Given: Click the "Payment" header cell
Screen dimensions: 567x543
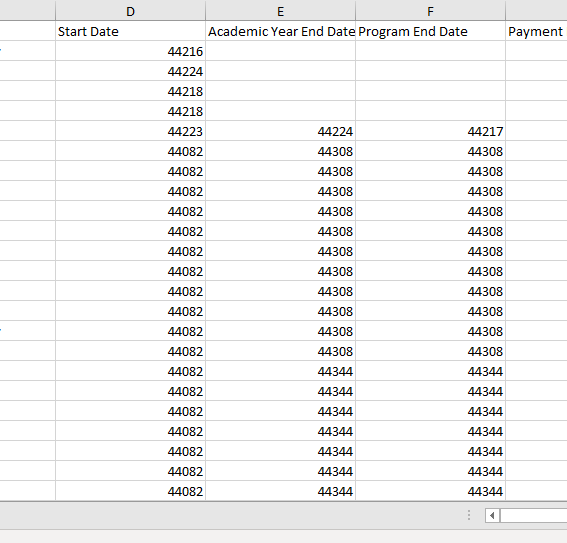Looking at the screenshot, I should [x=536, y=31].
